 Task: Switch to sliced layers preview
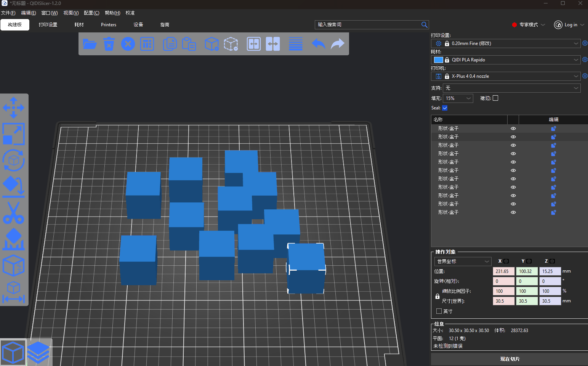pos(39,352)
